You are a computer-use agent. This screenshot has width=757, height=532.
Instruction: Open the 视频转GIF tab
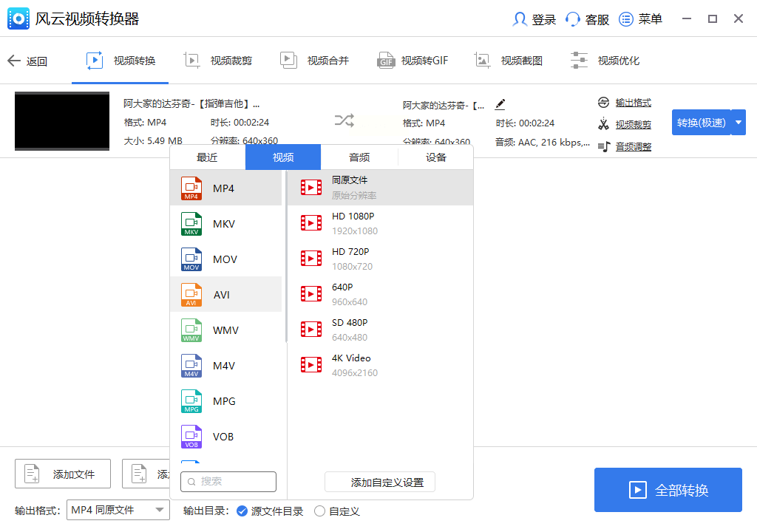pyautogui.click(x=413, y=61)
